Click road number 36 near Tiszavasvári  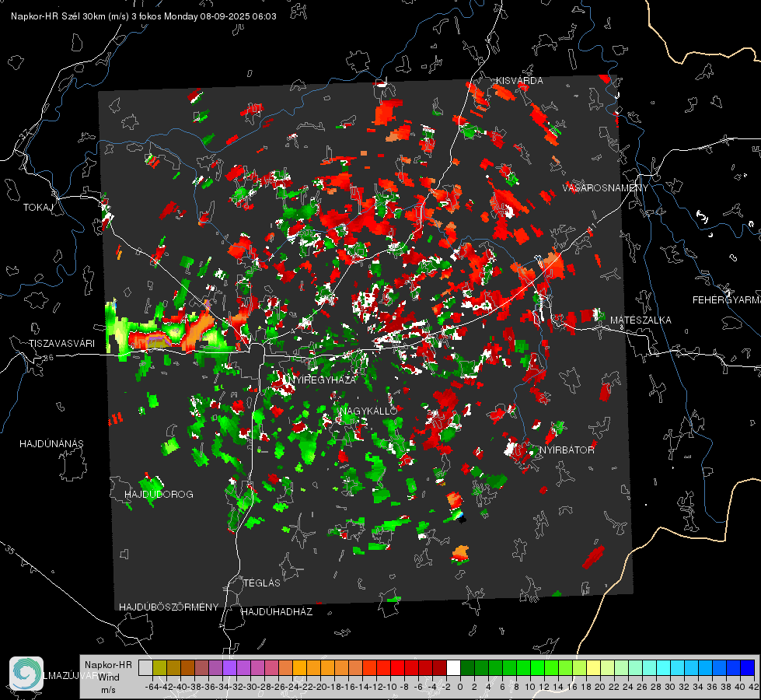[48, 358]
